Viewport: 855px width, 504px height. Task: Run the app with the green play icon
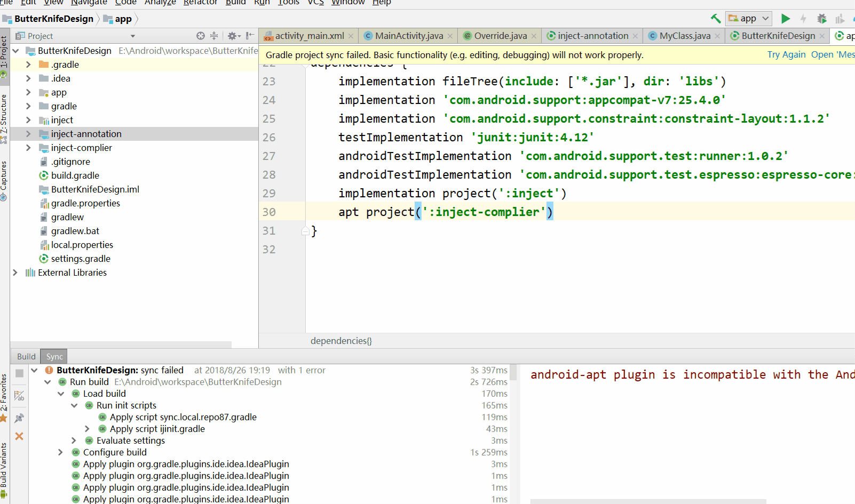(786, 19)
